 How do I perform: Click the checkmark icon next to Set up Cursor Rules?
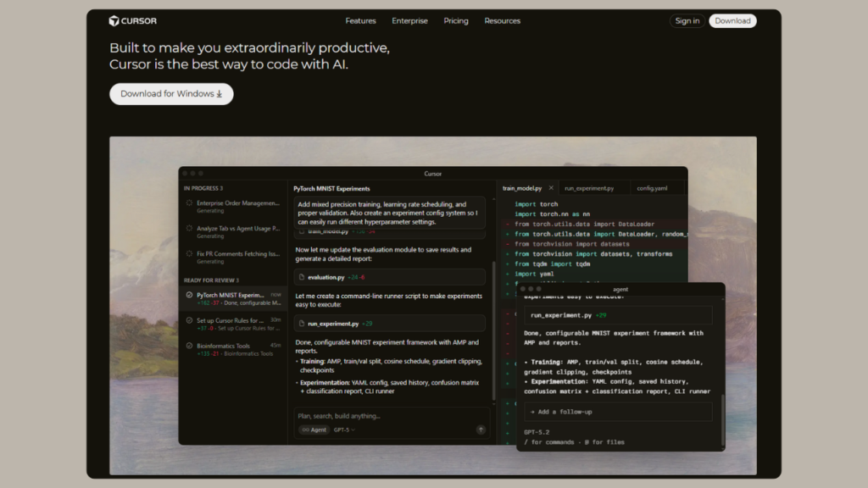pyautogui.click(x=189, y=320)
